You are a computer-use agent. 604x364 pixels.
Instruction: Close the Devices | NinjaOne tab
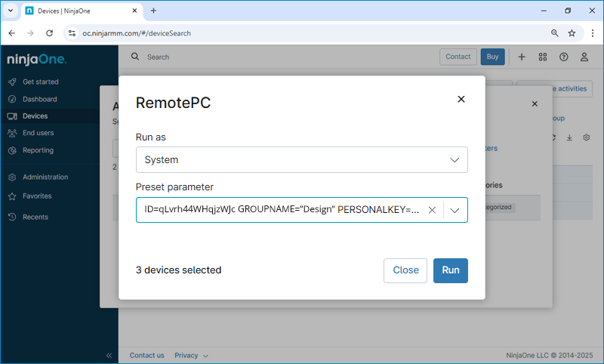[134, 11]
